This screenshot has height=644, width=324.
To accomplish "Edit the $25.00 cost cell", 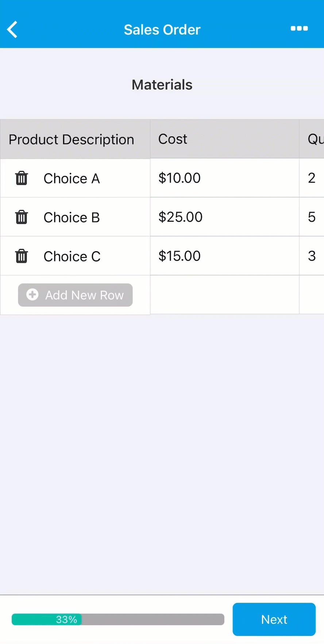I will pyautogui.click(x=224, y=217).
